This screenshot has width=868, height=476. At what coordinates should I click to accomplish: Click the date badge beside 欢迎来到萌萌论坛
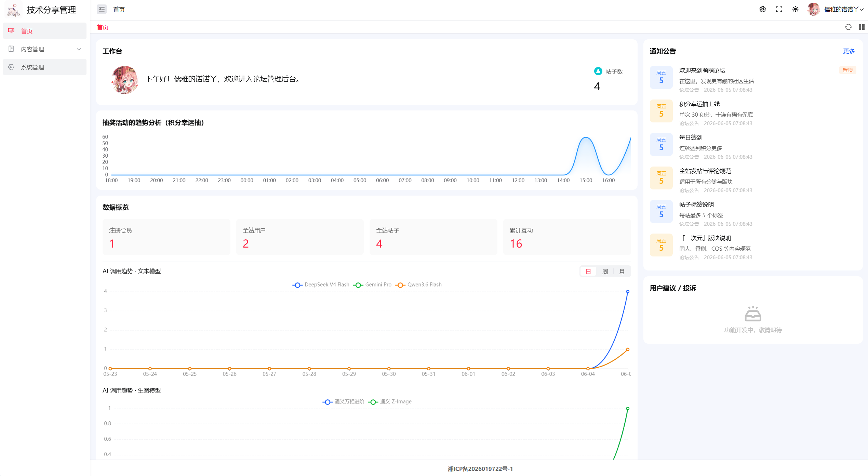pos(661,77)
